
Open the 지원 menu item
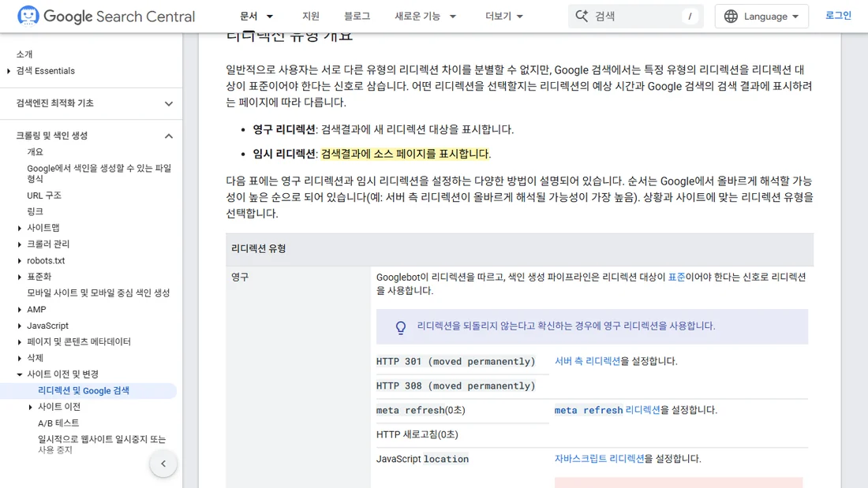pos(311,17)
